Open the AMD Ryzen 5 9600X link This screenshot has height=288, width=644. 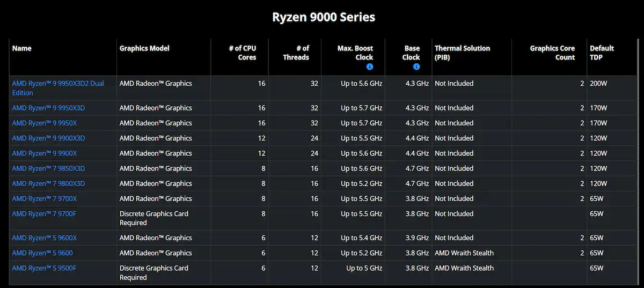[45, 238]
